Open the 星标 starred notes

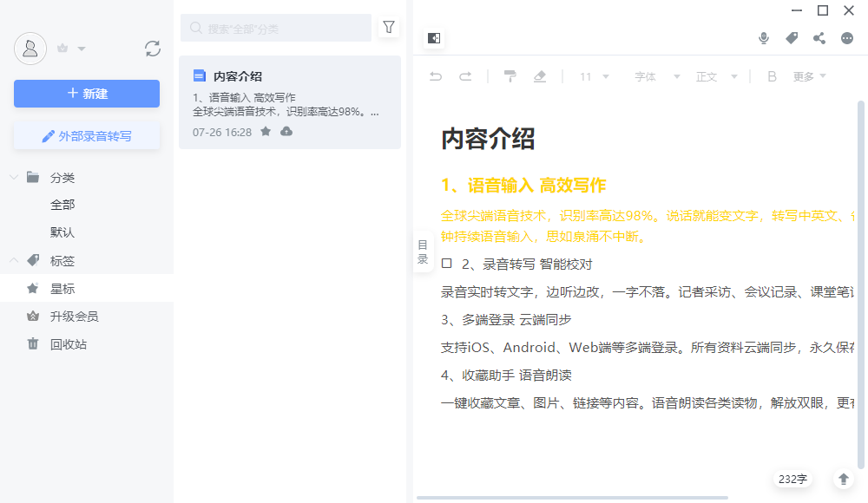pyautogui.click(x=87, y=288)
